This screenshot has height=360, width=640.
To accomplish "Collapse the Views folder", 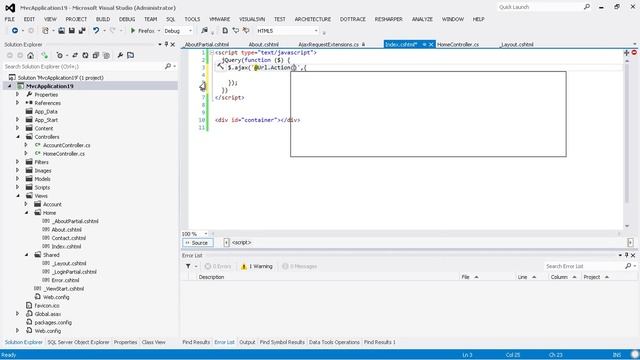I will coord(18,196).
